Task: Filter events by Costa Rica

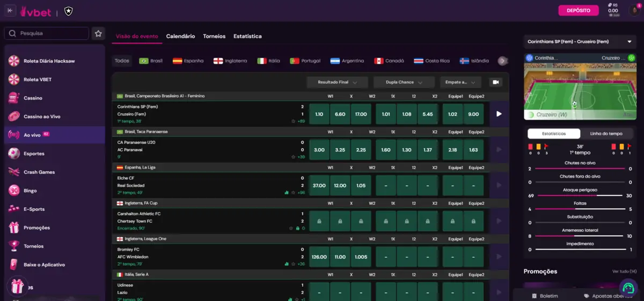Action: click(432, 61)
